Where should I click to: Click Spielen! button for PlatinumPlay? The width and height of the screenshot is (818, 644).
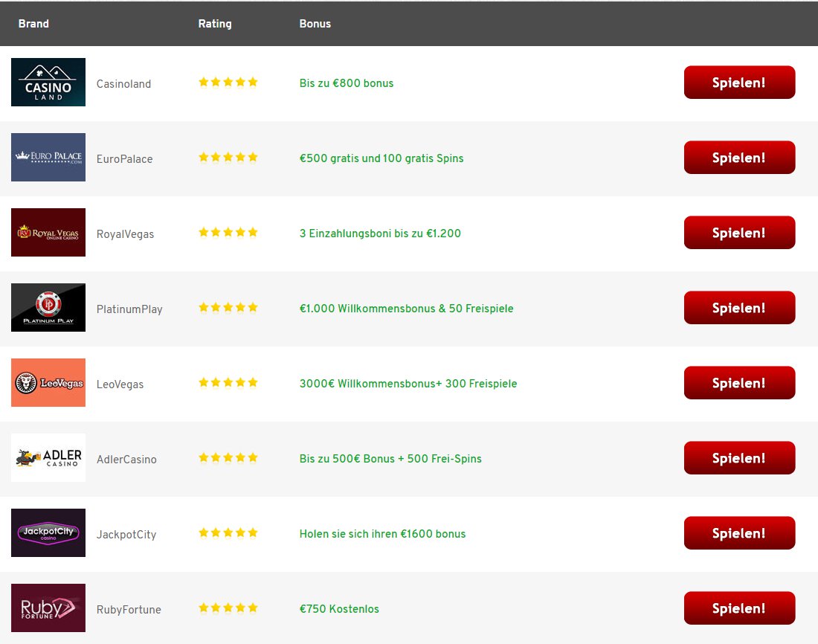(x=739, y=308)
